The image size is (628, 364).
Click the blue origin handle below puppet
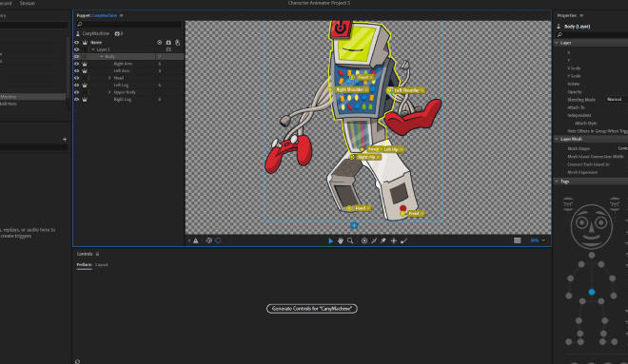[x=354, y=225]
